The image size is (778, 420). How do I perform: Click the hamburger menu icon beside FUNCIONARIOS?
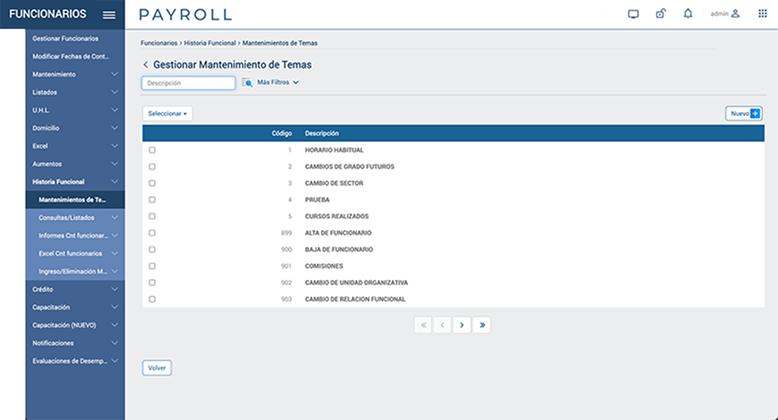(109, 14)
